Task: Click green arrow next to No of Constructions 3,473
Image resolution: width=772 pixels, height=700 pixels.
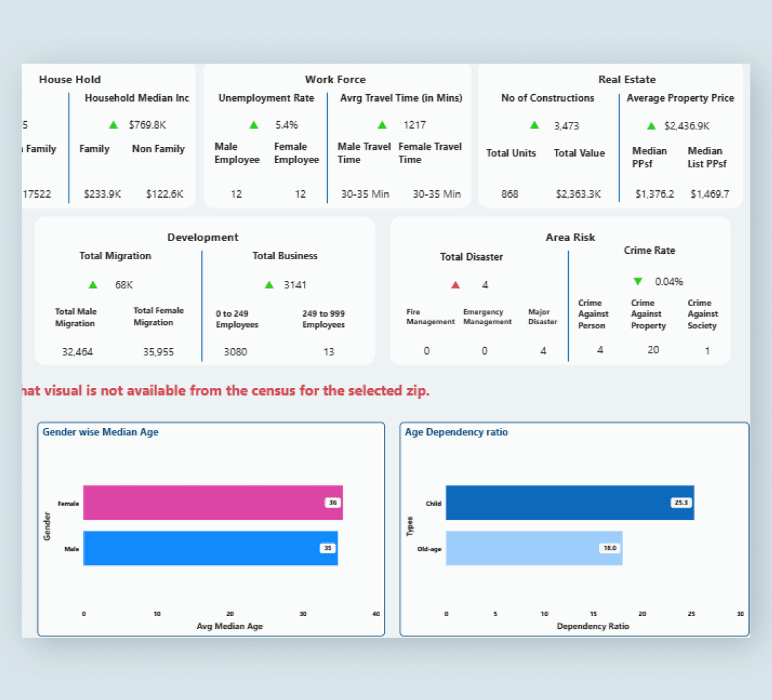Action: click(534, 125)
